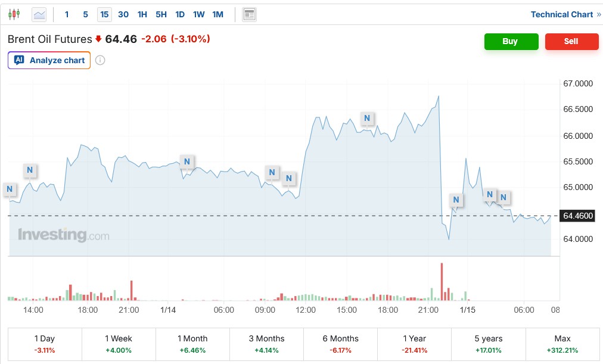603x364 pixels.
Task: Select the candlestick chart type icon
Action: 14,14
